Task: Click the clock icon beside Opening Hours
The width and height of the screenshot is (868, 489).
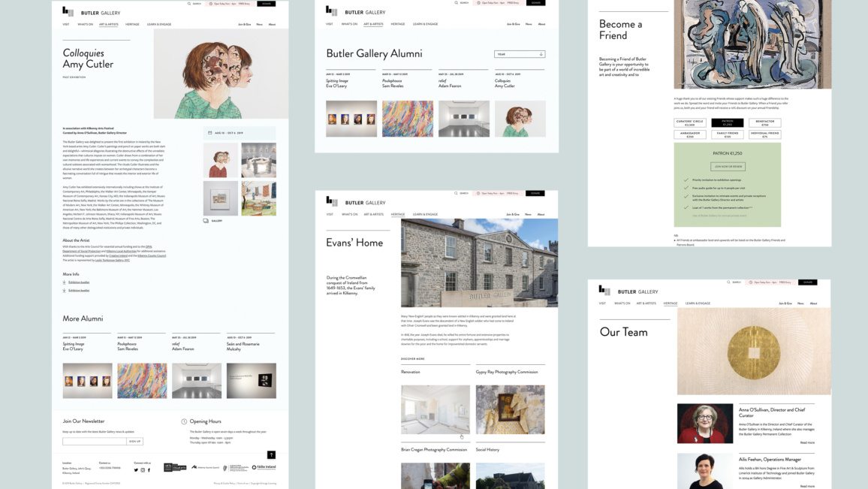Action: [x=184, y=421]
